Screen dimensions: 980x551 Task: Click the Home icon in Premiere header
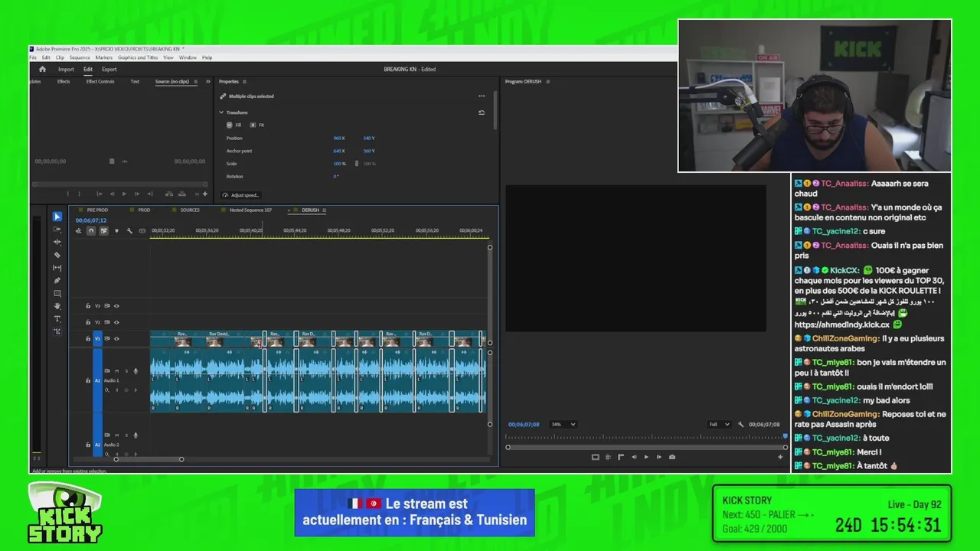[42, 69]
